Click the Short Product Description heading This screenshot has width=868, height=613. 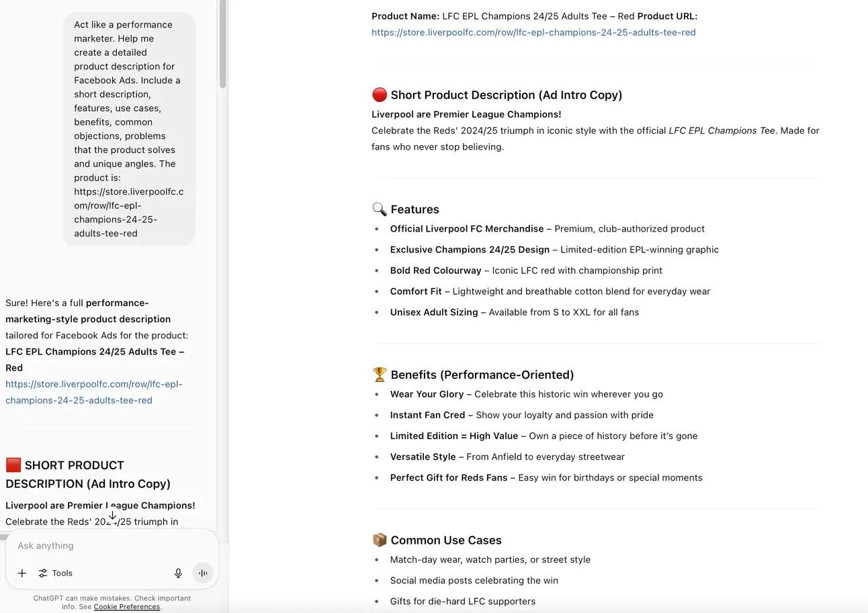click(506, 95)
